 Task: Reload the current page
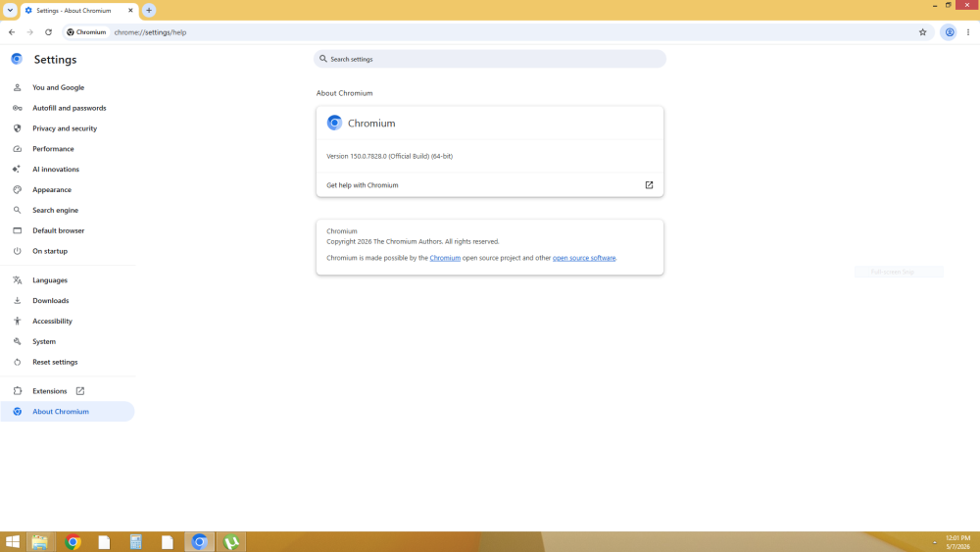(48, 32)
